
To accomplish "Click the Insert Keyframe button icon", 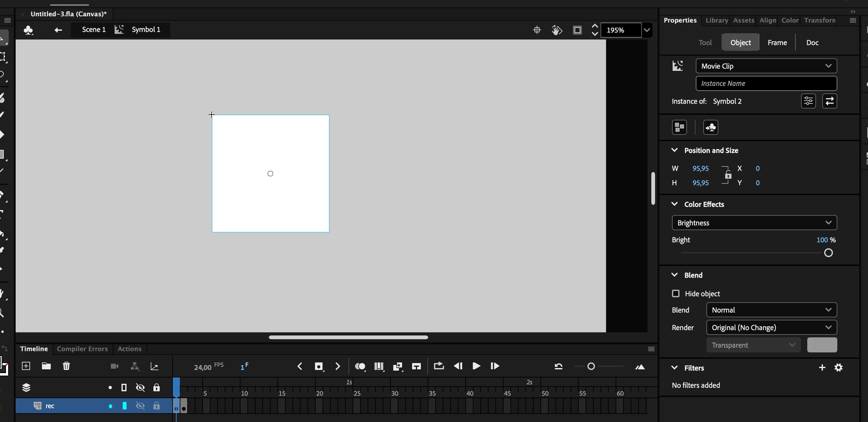I will click(x=318, y=366).
